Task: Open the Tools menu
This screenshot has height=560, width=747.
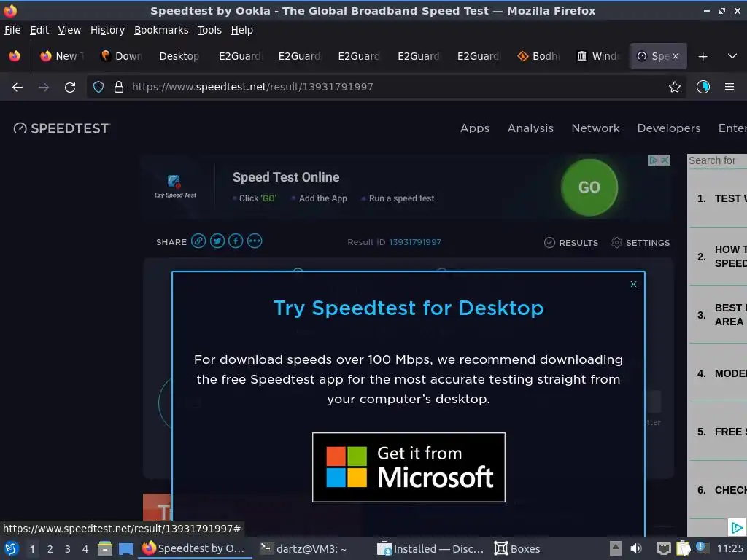Action: 209,30
